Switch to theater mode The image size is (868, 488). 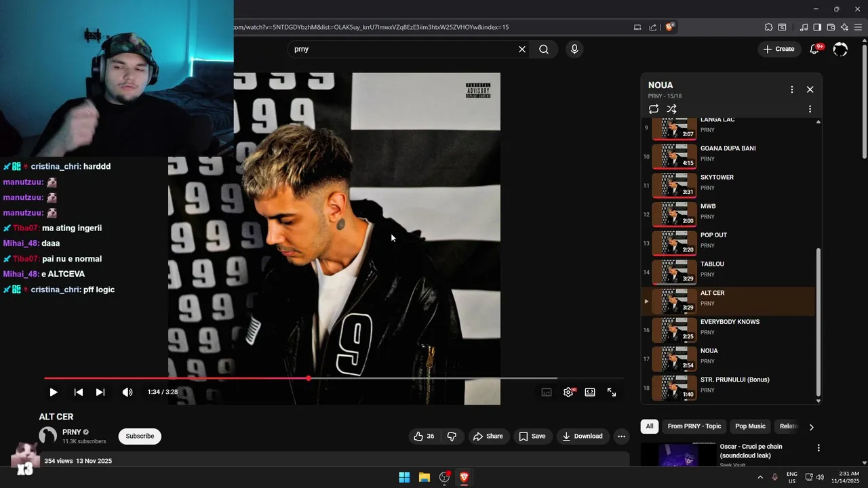(x=590, y=392)
